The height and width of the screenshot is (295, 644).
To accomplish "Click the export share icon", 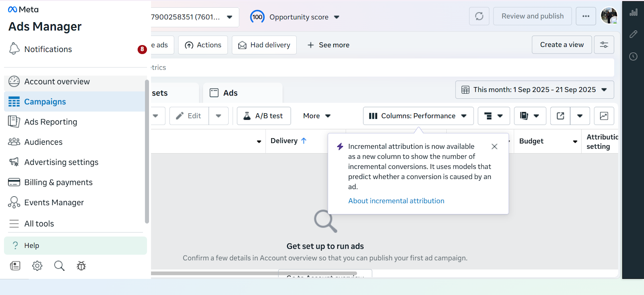I will [x=560, y=116].
